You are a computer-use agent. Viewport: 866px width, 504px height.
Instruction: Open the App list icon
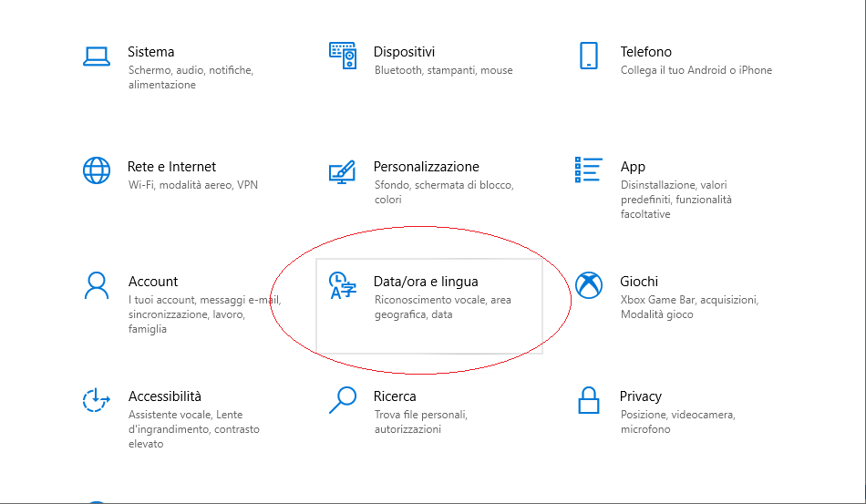pos(588,170)
